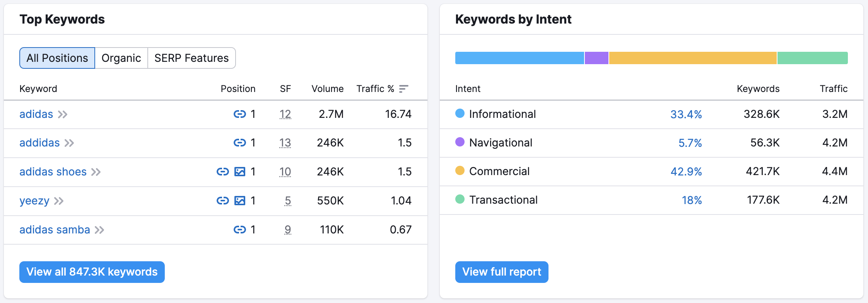This screenshot has height=303, width=868.
Task: Click the link icon in the adidas row
Action: 239,114
